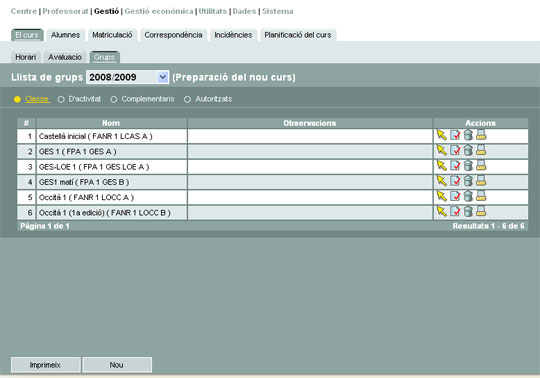540x378 pixels.
Task: Edit GES1 matí group icon
Action: pos(455,181)
